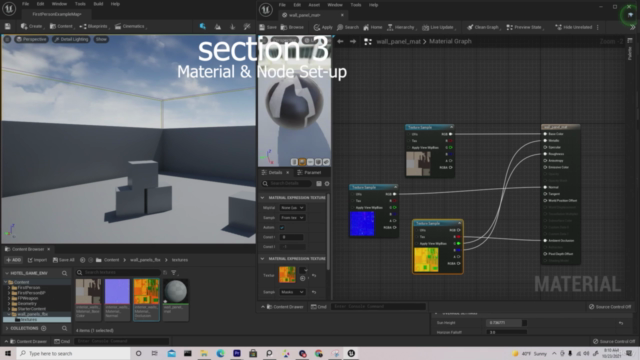Expand COLLECTIONS section
640x360 pixels.
click(7, 328)
